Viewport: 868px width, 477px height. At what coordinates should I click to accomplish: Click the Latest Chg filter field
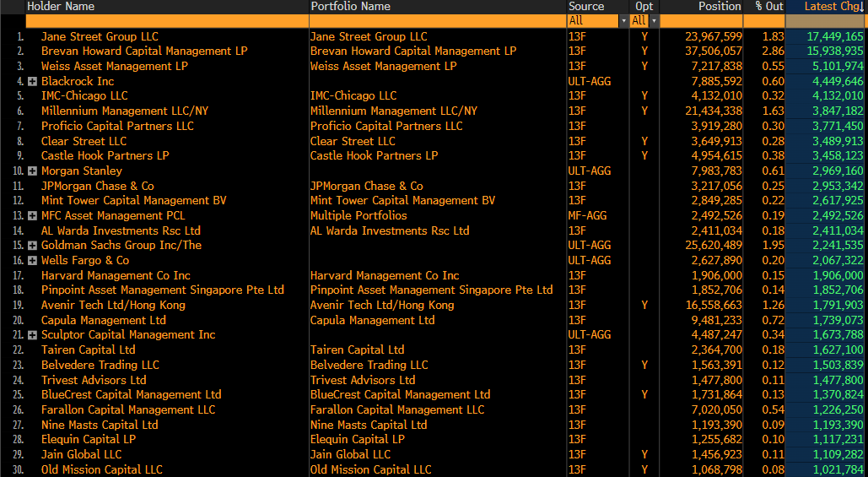825,21
